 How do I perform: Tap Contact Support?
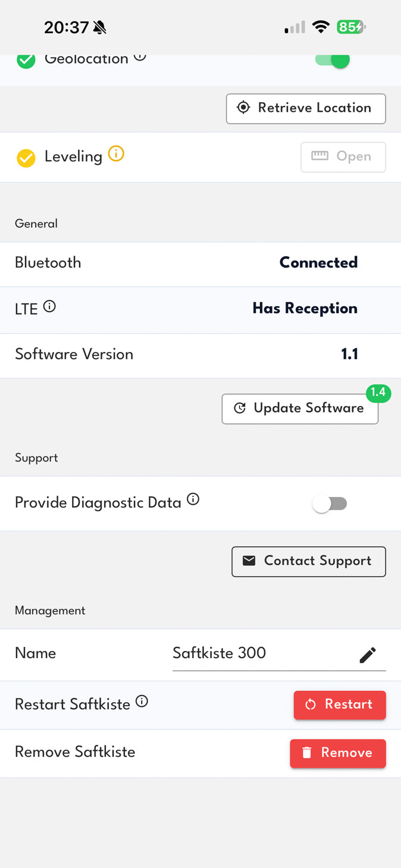coord(308,561)
